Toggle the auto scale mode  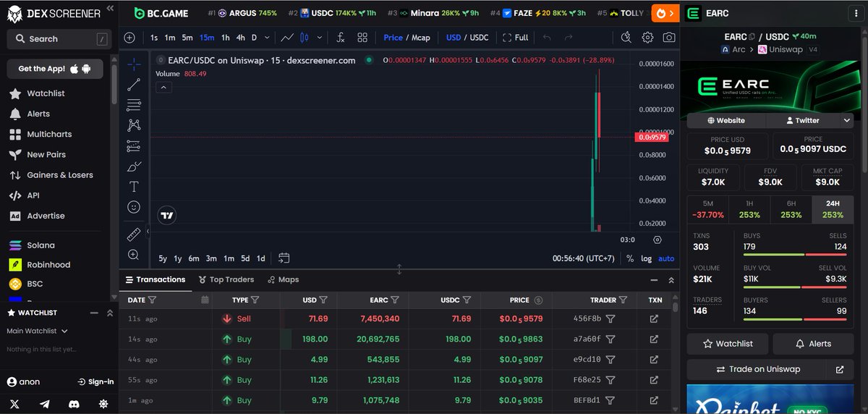point(666,258)
